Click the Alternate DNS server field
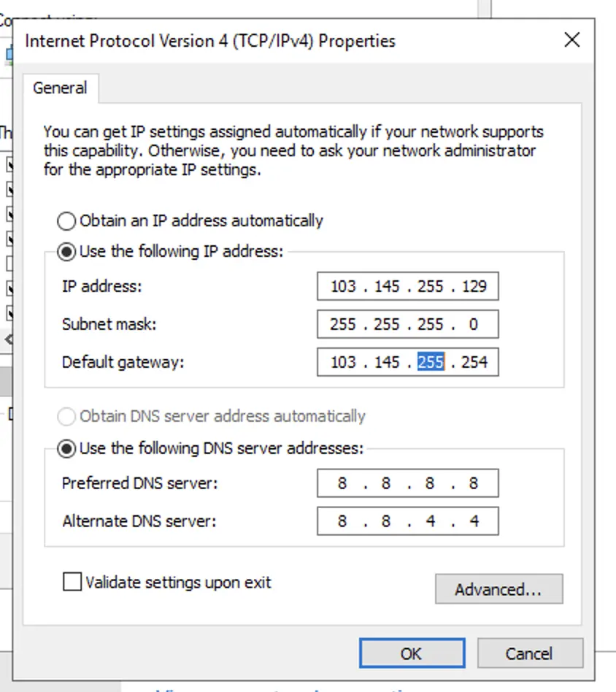616x692 pixels. [407, 521]
